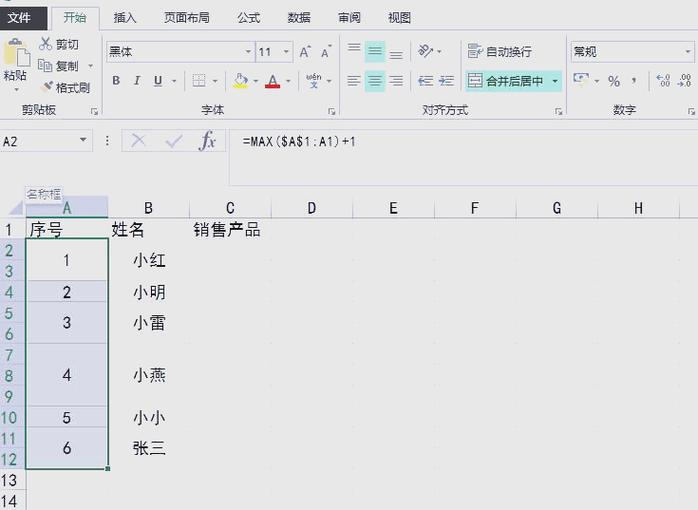Viewport: 698px width, 510px height.
Task: Select the cell containing 小明
Action: pyautogui.click(x=149, y=292)
